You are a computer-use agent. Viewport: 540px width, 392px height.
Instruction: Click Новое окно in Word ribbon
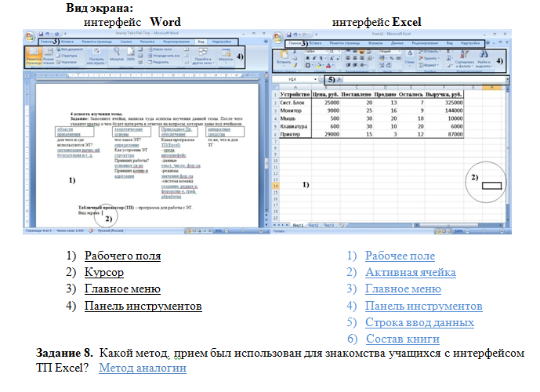point(159,49)
